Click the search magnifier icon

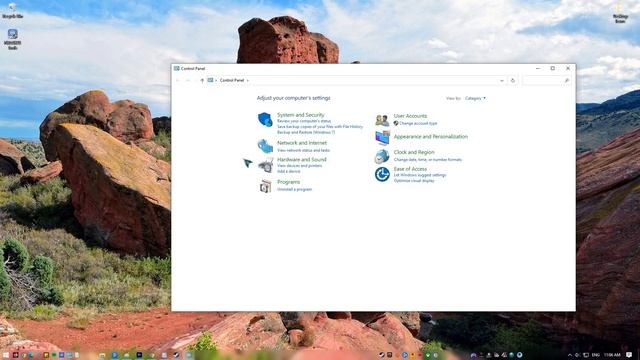pos(567,80)
